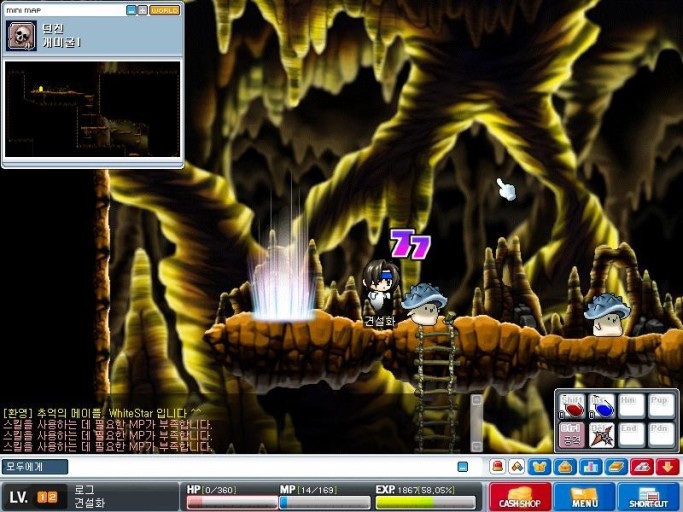
Task: Open the stats bar-chart icon
Action: pos(591,467)
